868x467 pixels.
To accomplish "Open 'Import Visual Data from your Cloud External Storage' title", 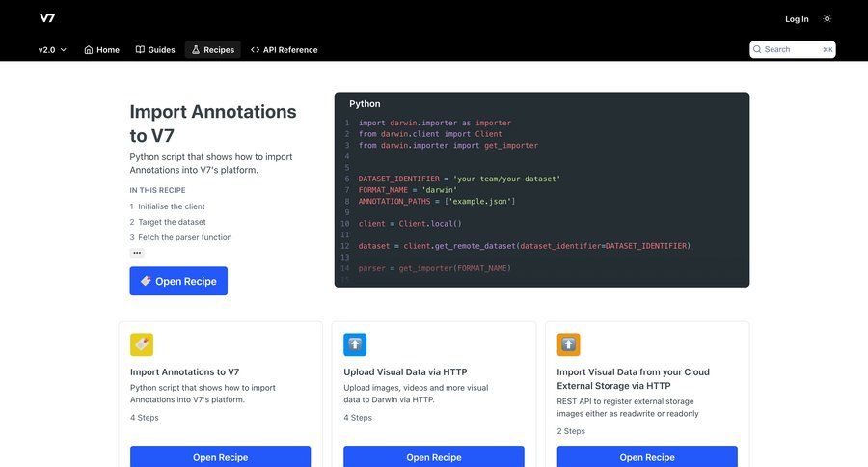I will click(x=634, y=379).
